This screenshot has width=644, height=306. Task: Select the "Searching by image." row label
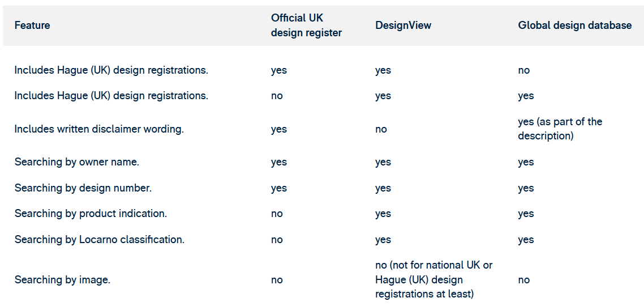(62, 280)
